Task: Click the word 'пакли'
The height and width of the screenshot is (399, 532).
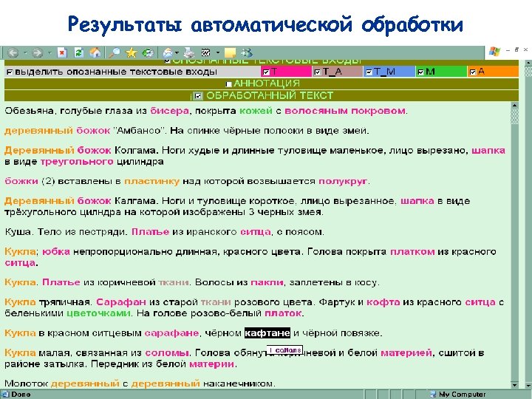Action: coord(267,282)
